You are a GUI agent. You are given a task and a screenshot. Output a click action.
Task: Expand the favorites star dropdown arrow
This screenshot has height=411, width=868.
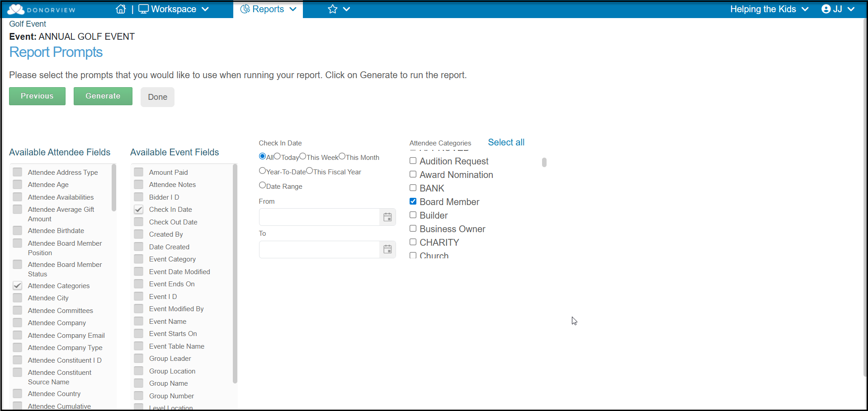[347, 9]
